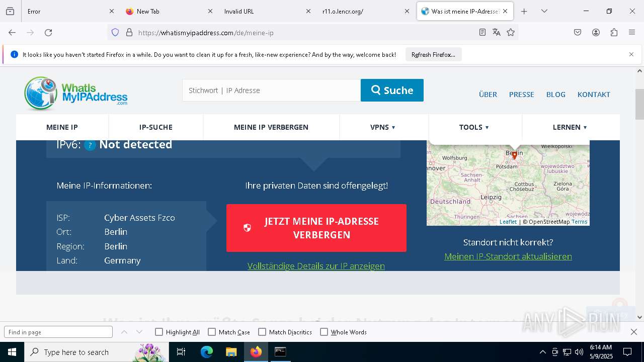Enable Highlight All checkbox
Image resolution: width=644 pixels, height=362 pixels.
pyautogui.click(x=159, y=332)
